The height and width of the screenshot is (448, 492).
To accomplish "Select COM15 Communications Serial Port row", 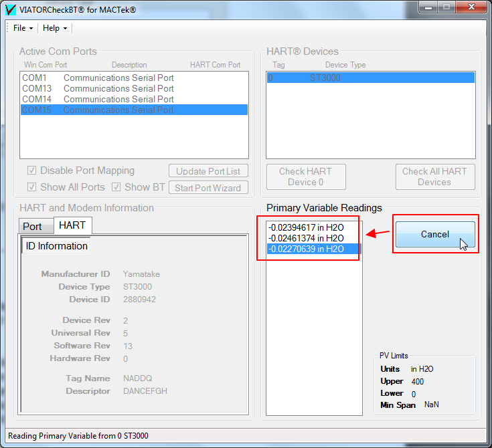I will 134,110.
